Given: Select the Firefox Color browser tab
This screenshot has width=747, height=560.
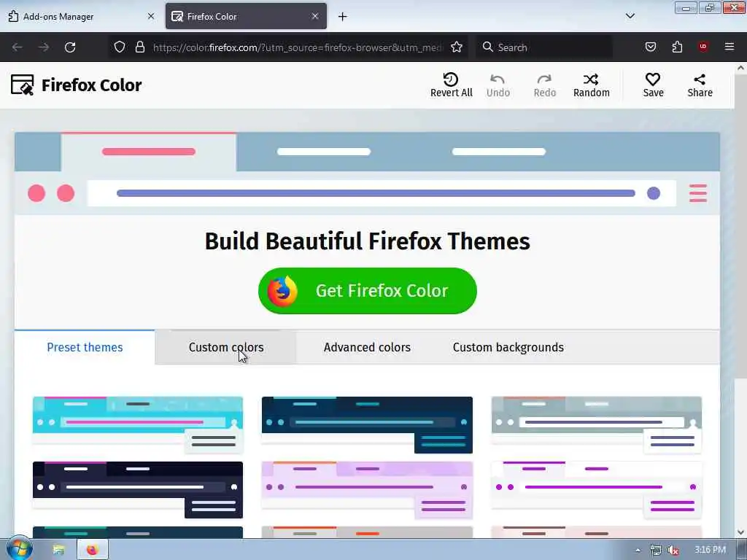Looking at the screenshot, I should (x=246, y=17).
